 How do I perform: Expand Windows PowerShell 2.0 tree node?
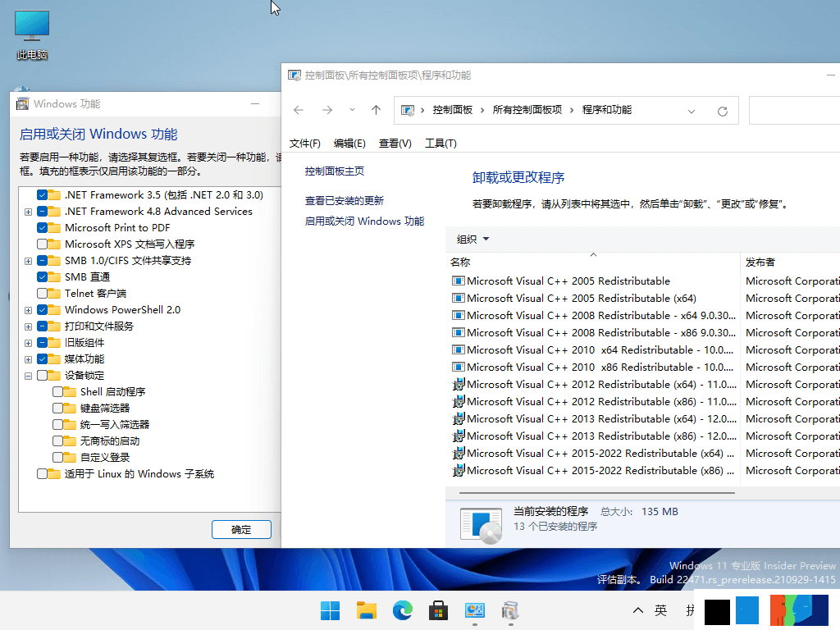click(29, 310)
